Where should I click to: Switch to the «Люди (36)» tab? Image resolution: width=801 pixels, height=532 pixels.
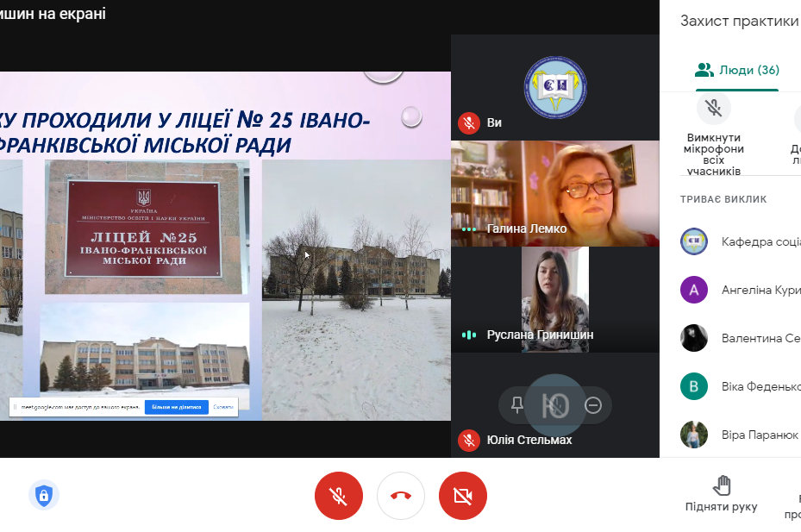click(736, 67)
